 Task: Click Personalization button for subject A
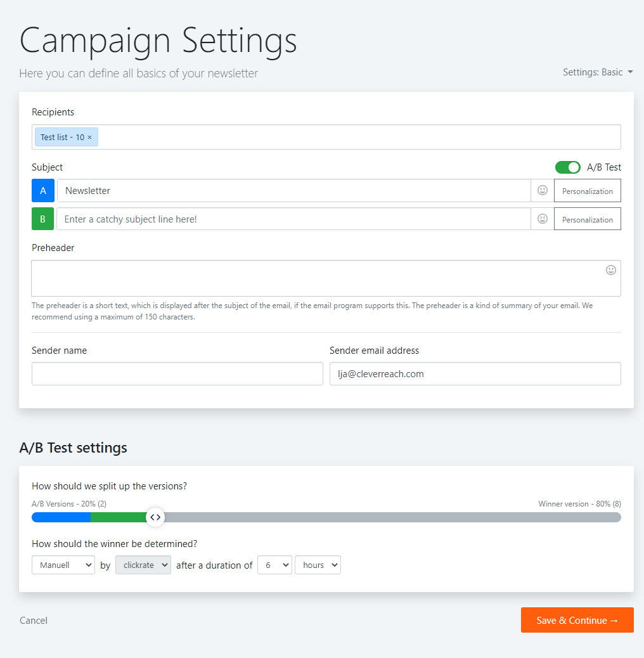[588, 191]
